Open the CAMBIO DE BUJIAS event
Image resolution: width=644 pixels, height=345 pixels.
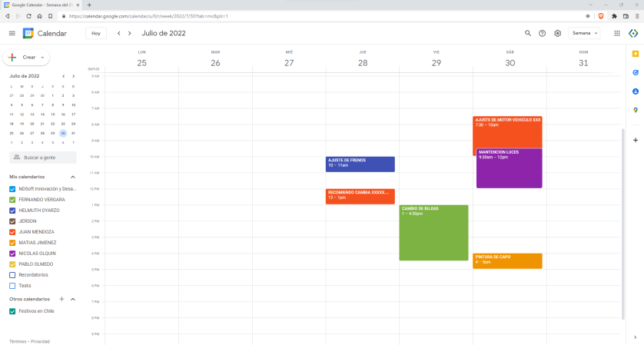(x=433, y=232)
